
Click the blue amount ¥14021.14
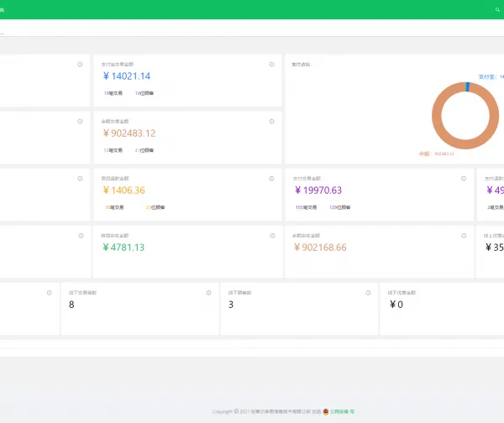(x=127, y=76)
